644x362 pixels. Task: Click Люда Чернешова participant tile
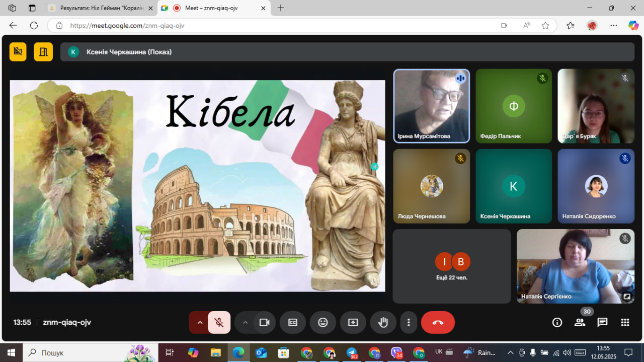tap(431, 186)
